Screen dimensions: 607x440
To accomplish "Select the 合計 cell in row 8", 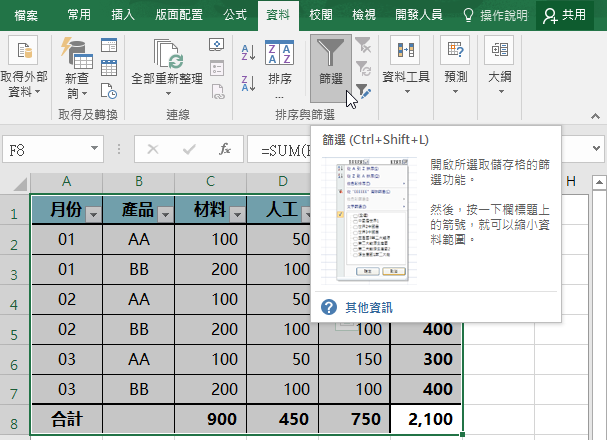I will click(x=67, y=419).
